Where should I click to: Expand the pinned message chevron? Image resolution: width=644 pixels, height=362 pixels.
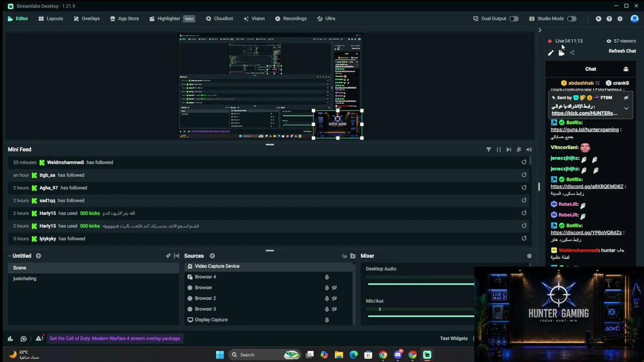626,108
